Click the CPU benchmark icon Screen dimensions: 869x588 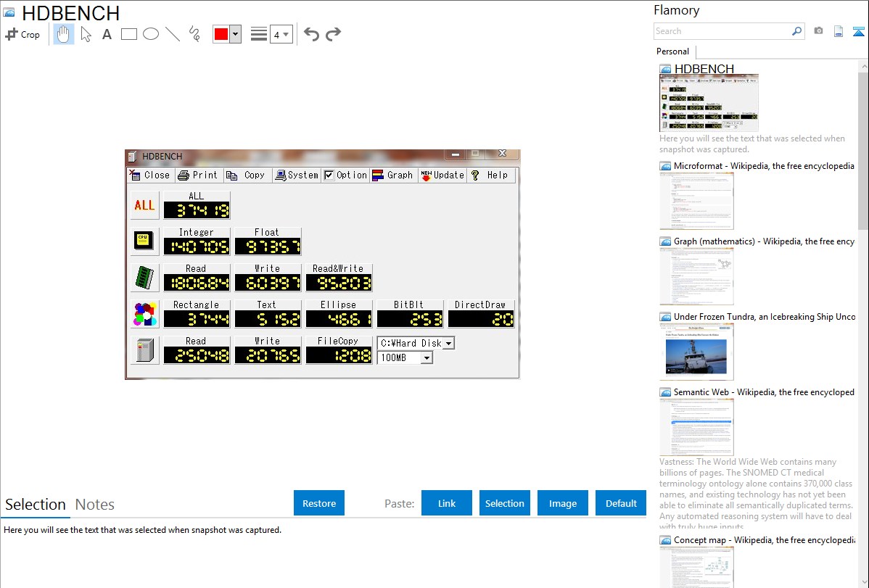[144, 241]
